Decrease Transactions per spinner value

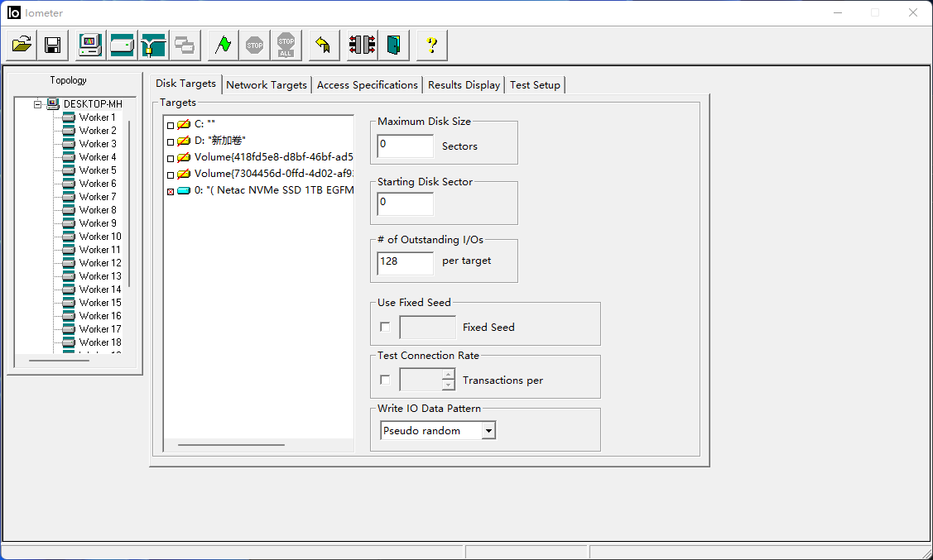point(448,385)
